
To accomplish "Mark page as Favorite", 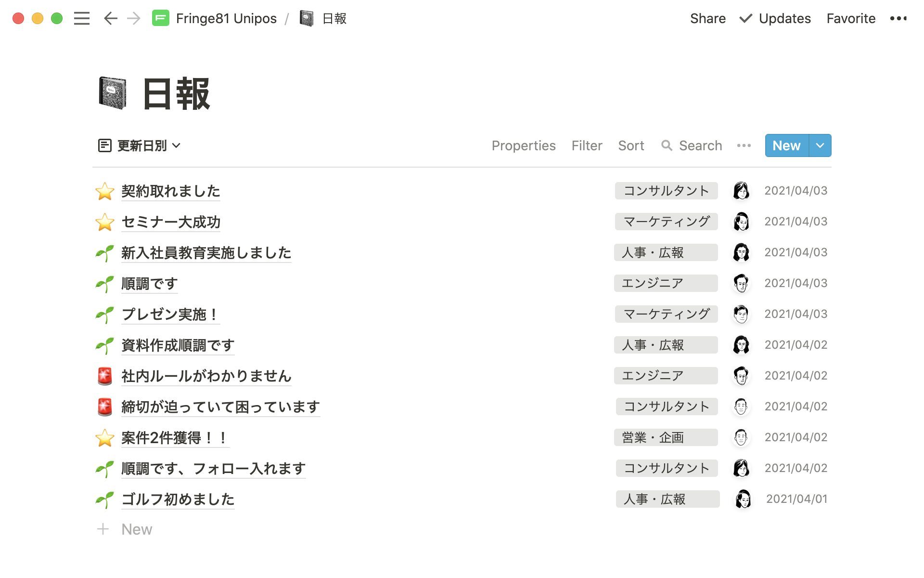I will pos(851,18).
